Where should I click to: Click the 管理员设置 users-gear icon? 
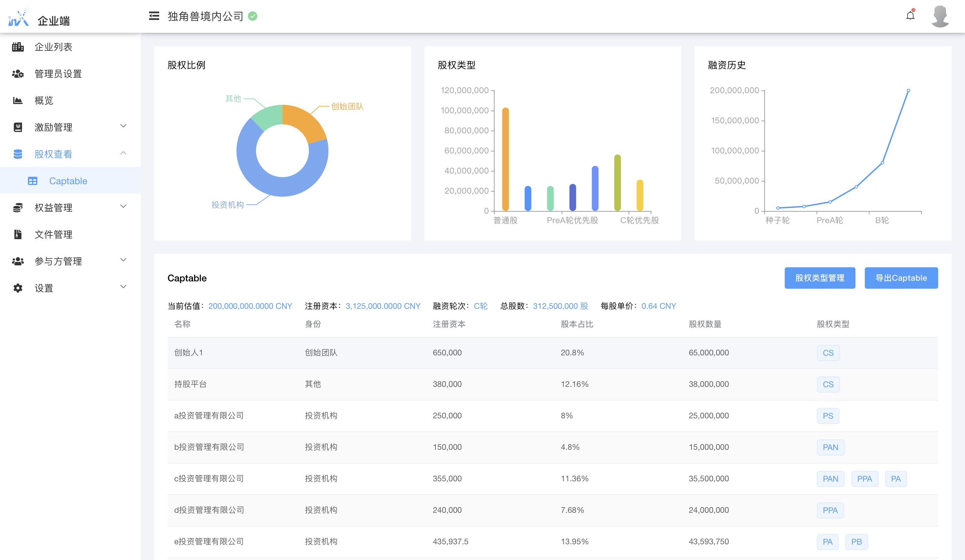18,74
